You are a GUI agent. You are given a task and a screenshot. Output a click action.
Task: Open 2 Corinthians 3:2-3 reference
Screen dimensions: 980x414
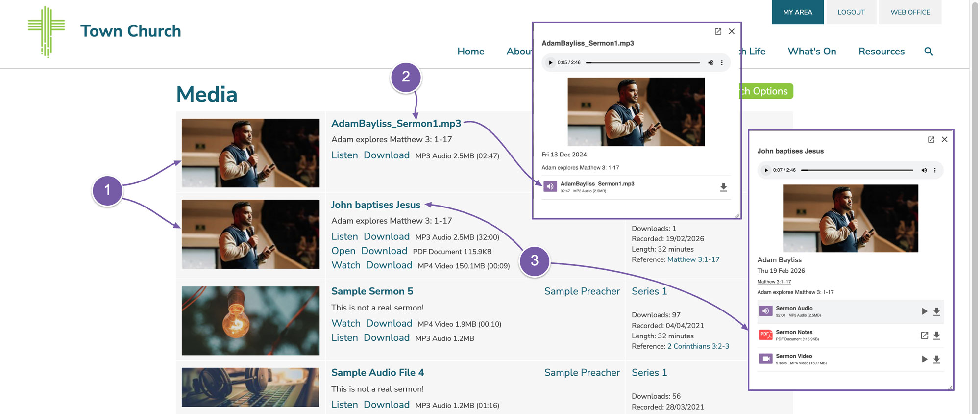[x=698, y=346]
